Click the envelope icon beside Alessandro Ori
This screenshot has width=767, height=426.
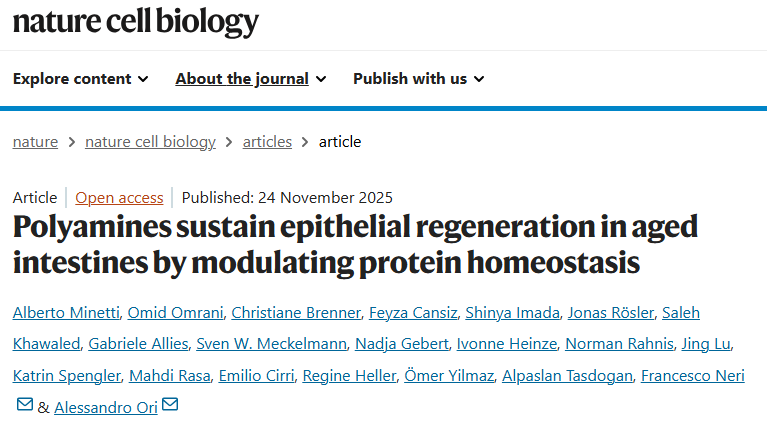[x=170, y=405]
